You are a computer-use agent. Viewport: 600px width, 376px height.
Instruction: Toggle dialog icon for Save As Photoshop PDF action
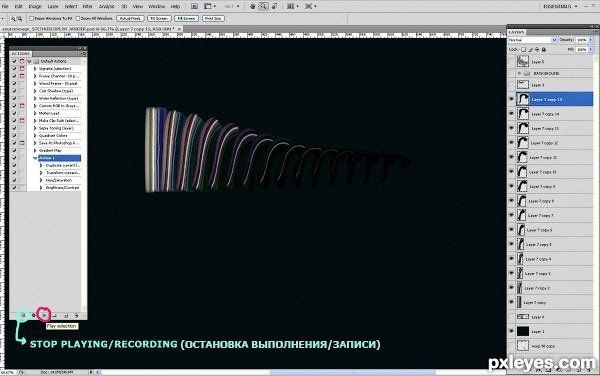point(22,143)
